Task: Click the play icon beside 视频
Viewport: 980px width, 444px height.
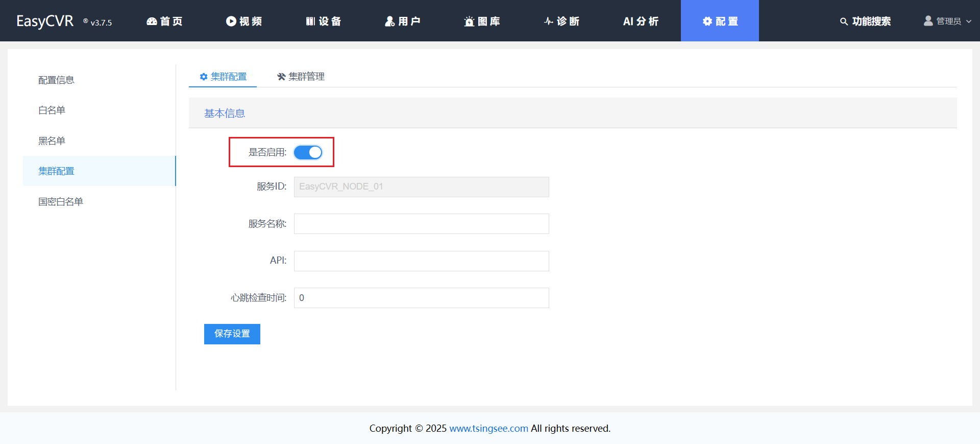Action: click(231, 21)
